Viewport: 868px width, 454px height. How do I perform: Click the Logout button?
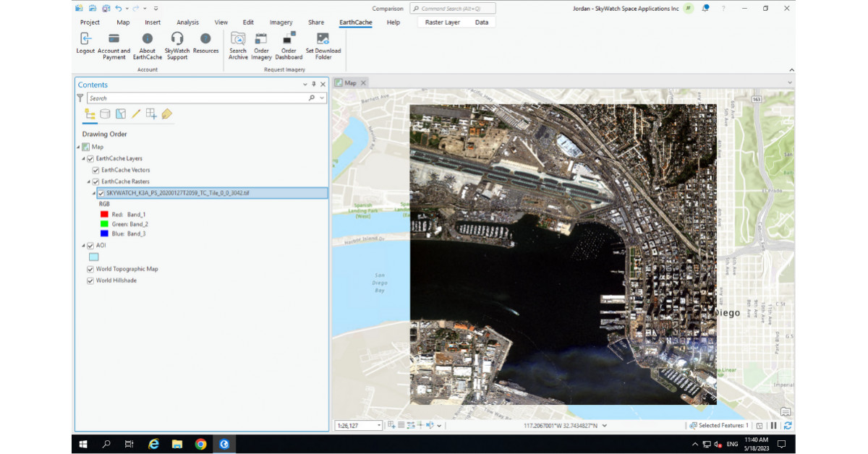pyautogui.click(x=85, y=45)
